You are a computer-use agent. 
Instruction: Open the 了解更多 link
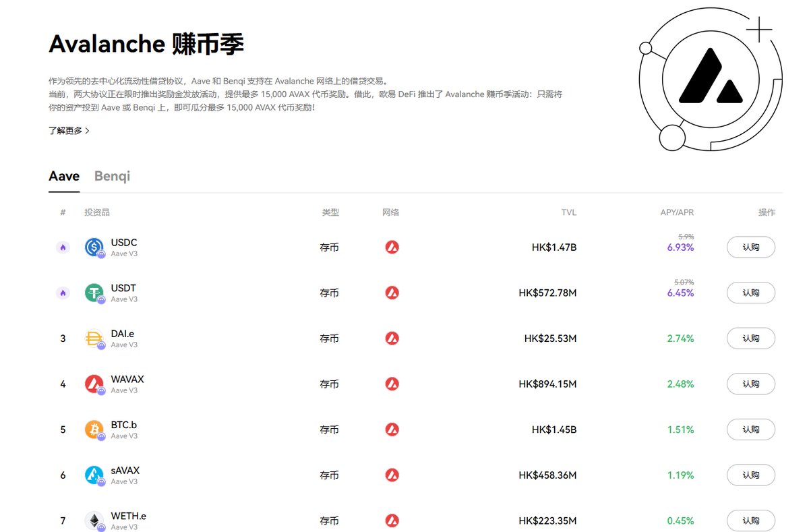[69, 131]
